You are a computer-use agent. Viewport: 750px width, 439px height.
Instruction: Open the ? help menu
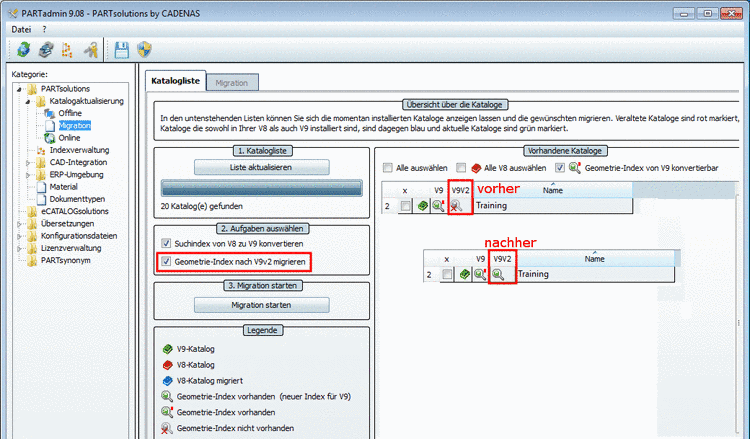(44, 30)
